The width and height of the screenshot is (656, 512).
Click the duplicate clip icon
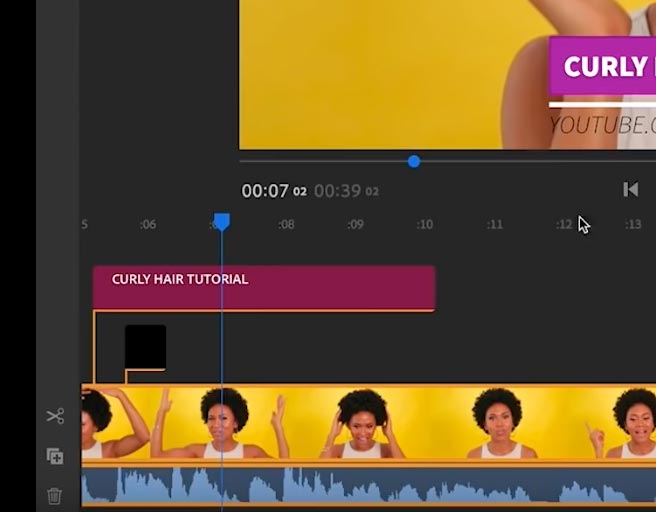click(55, 456)
